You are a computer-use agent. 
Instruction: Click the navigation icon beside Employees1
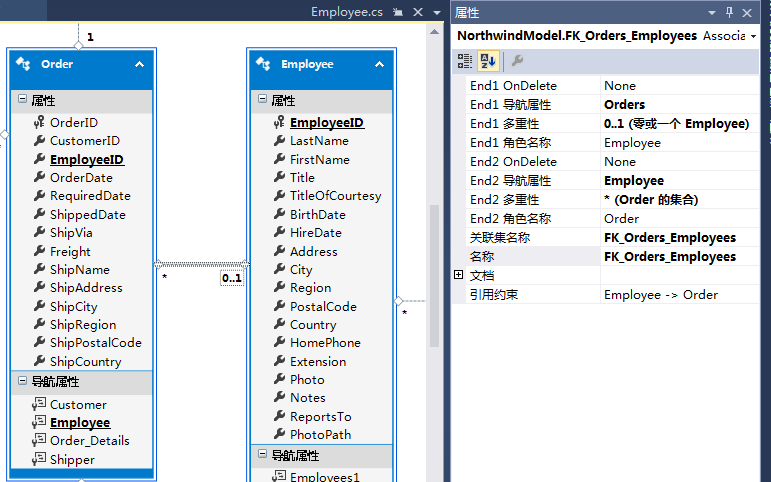click(x=279, y=476)
